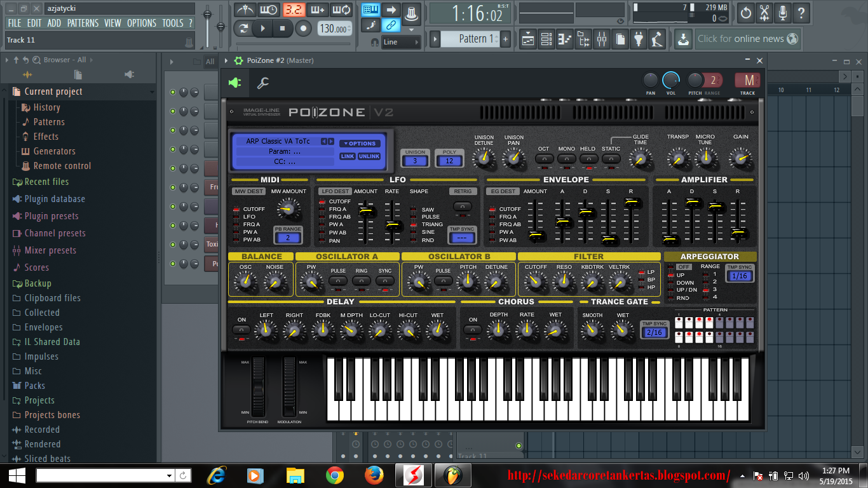Click the Stop button
Viewport: 868px width, 488px height.
pyautogui.click(x=283, y=29)
